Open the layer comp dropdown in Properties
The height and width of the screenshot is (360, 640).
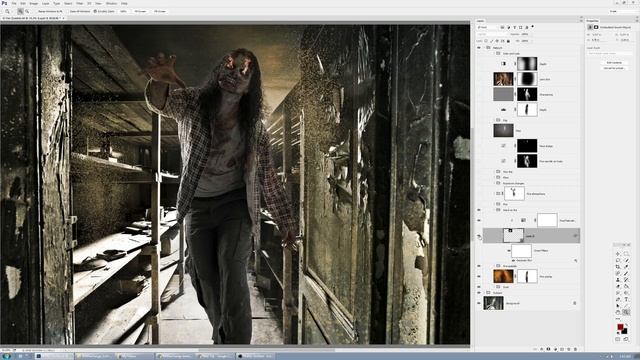click(x=609, y=53)
